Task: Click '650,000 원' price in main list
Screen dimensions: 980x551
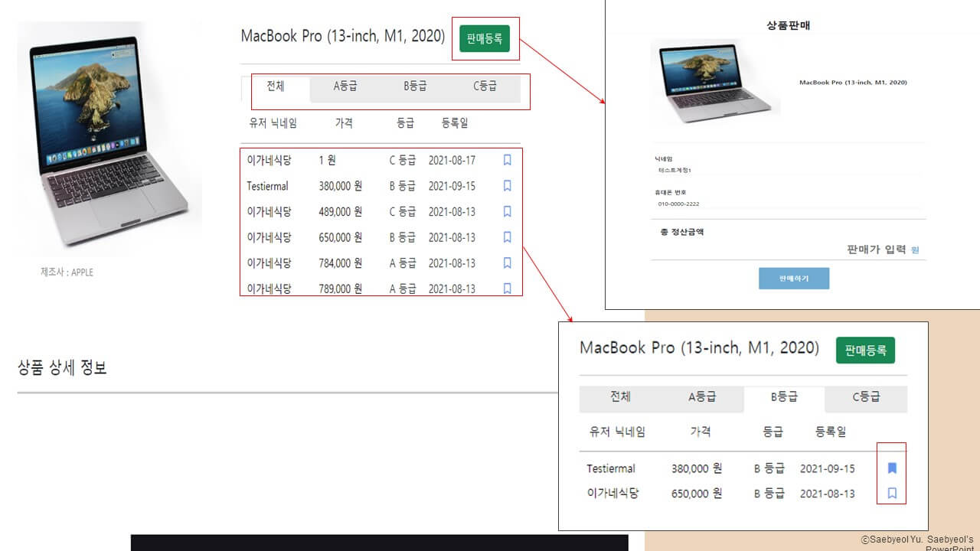Action: [341, 238]
